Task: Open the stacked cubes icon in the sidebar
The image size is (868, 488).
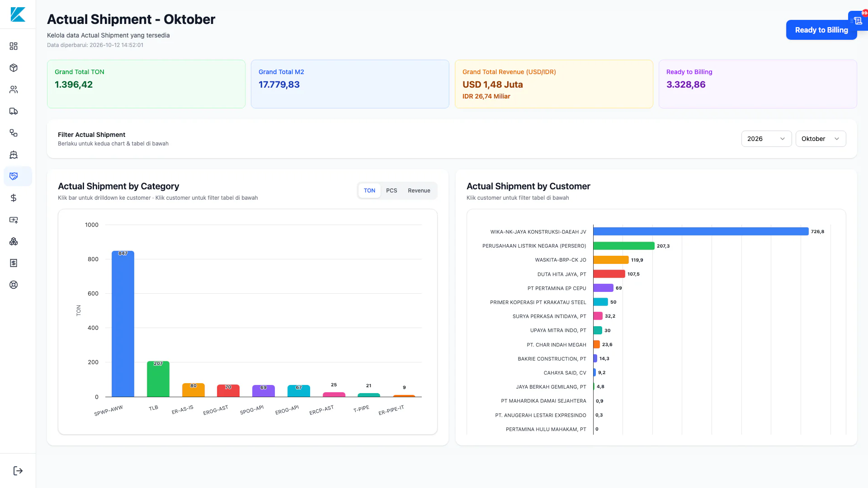Action: 14,241
